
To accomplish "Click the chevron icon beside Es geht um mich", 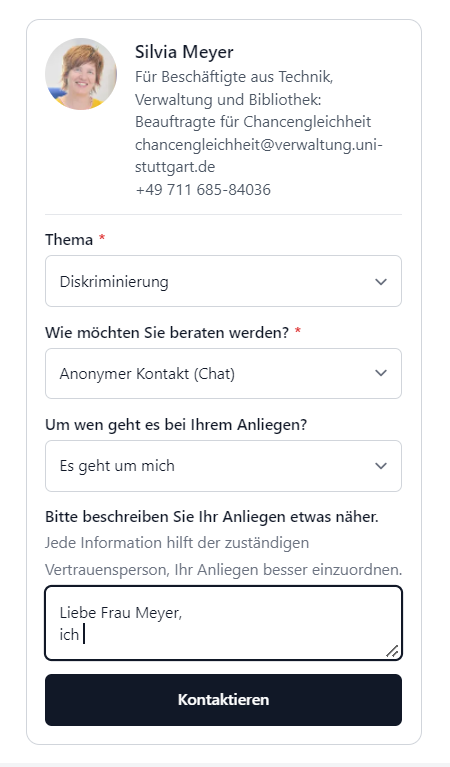I will tap(381, 466).
